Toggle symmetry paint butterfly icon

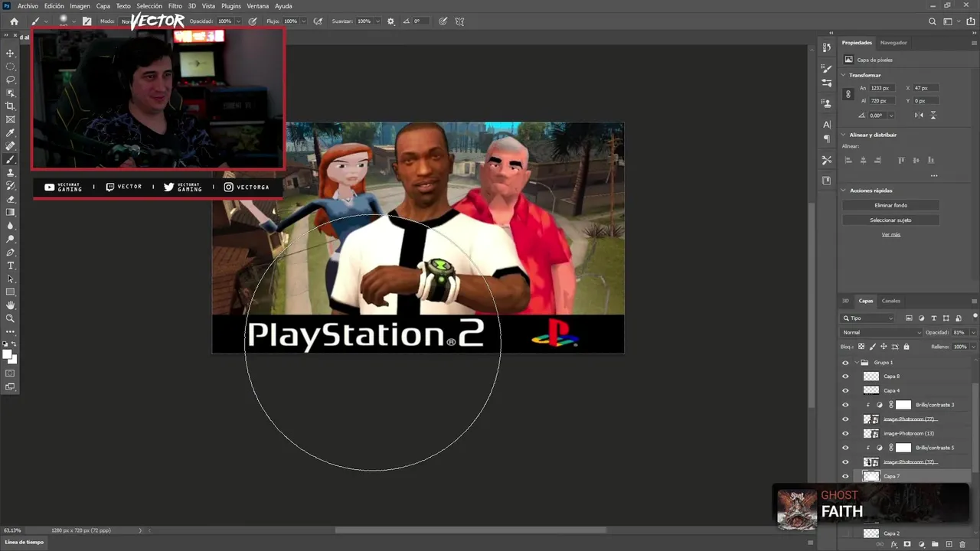tap(459, 21)
